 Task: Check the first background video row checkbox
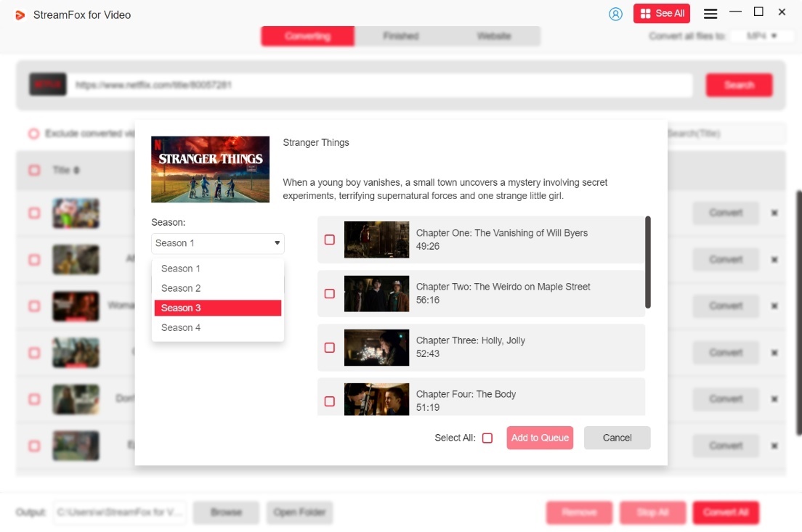pos(34,213)
